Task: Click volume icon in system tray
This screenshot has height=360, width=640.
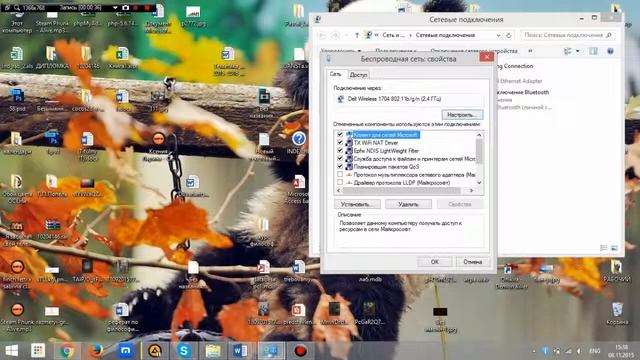Action: pyautogui.click(x=579, y=351)
